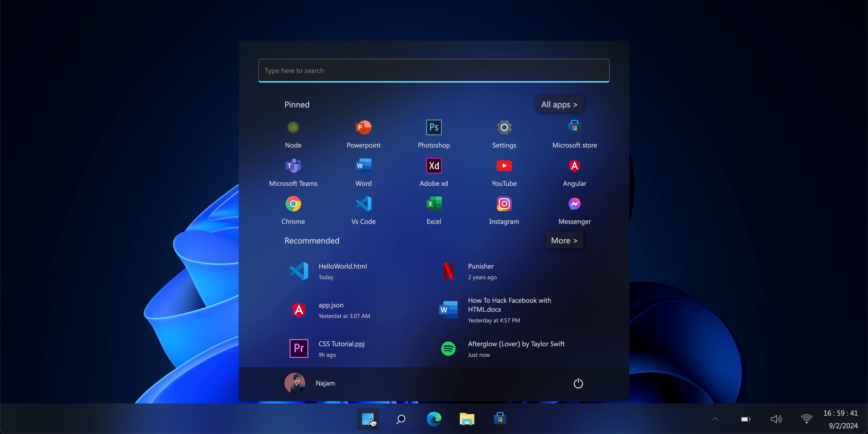Launch Microsoft Edge from the taskbar
868x434 pixels.
click(434, 419)
